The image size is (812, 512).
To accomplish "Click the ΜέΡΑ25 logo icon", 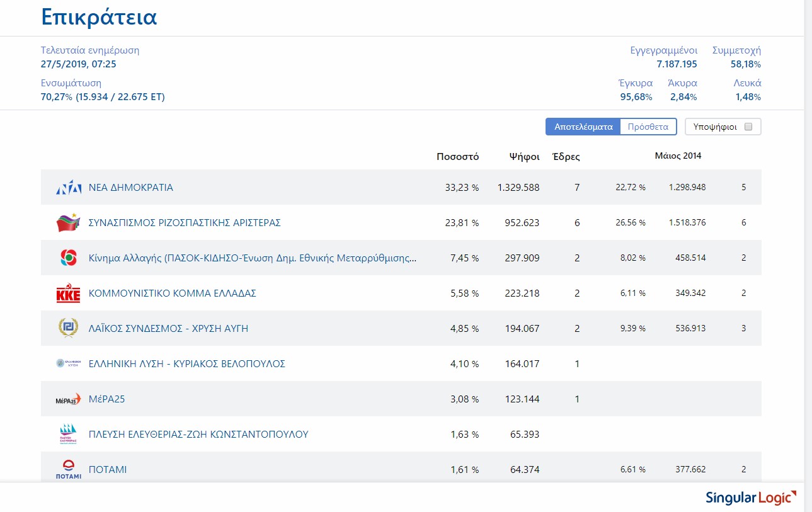I will pos(68,400).
